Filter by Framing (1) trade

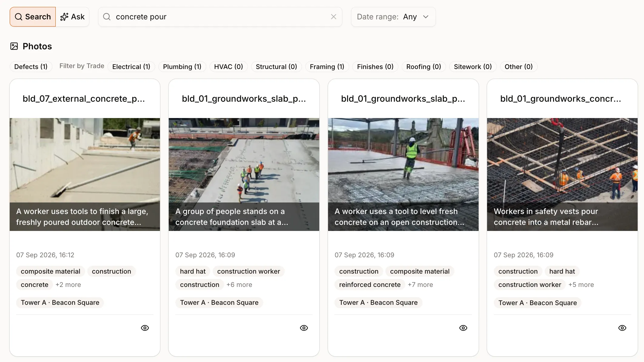pyautogui.click(x=327, y=67)
